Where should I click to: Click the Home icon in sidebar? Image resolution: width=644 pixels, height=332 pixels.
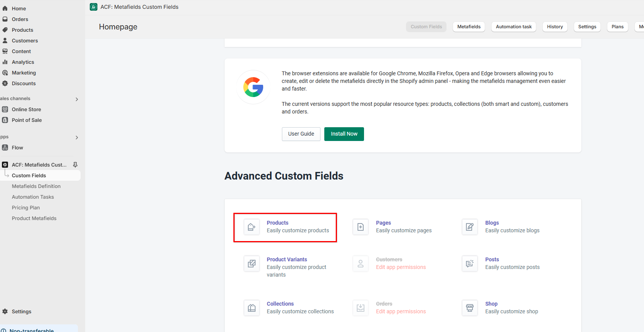[x=5, y=8]
